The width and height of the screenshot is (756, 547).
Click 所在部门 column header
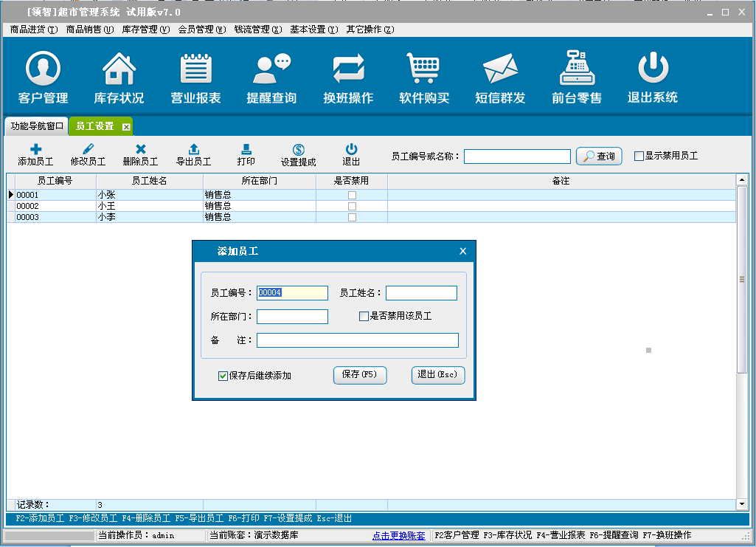click(x=260, y=181)
